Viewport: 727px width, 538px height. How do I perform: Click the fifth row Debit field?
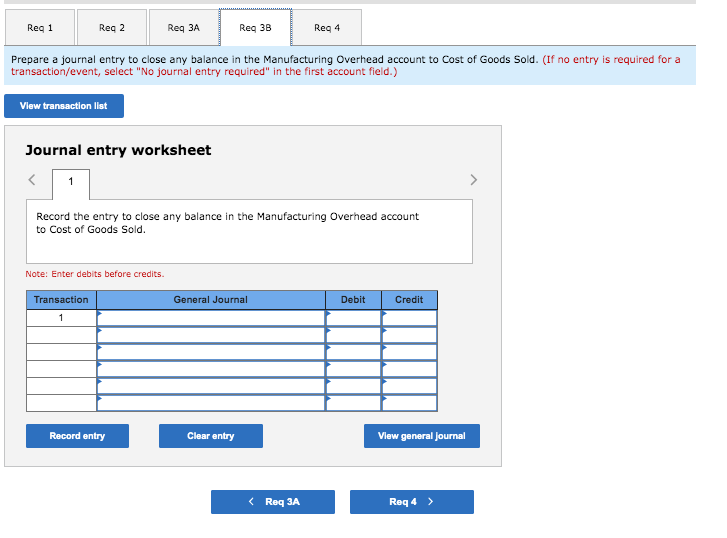tap(353, 386)
